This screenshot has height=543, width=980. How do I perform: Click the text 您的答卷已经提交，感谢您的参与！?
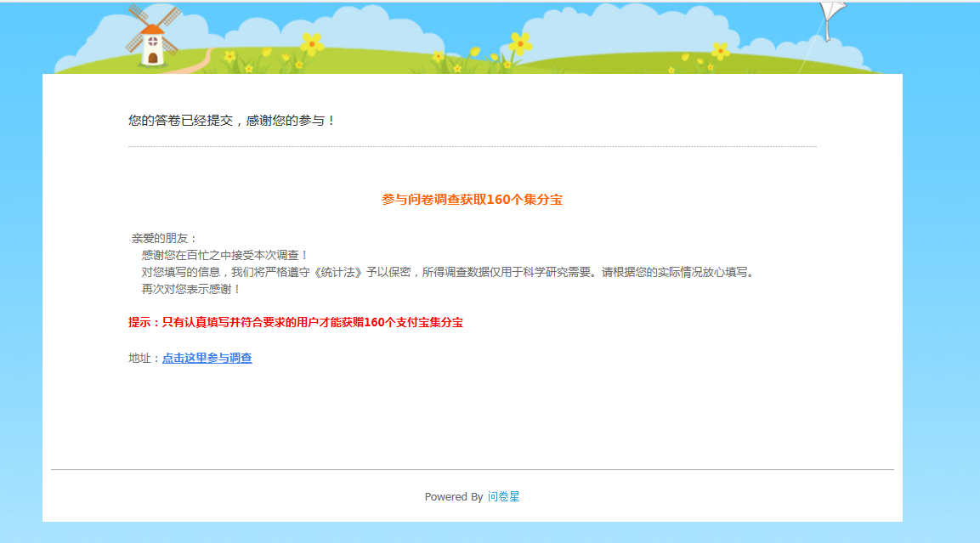(x=232, y=121)
